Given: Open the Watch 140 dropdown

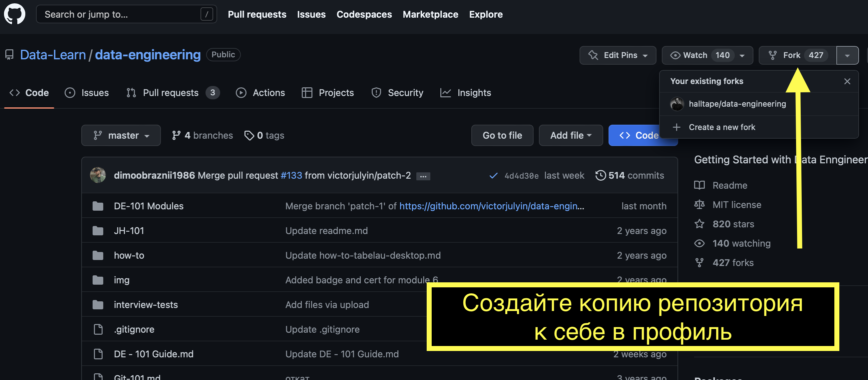Looking at the screenshot, I should (707, 55).
